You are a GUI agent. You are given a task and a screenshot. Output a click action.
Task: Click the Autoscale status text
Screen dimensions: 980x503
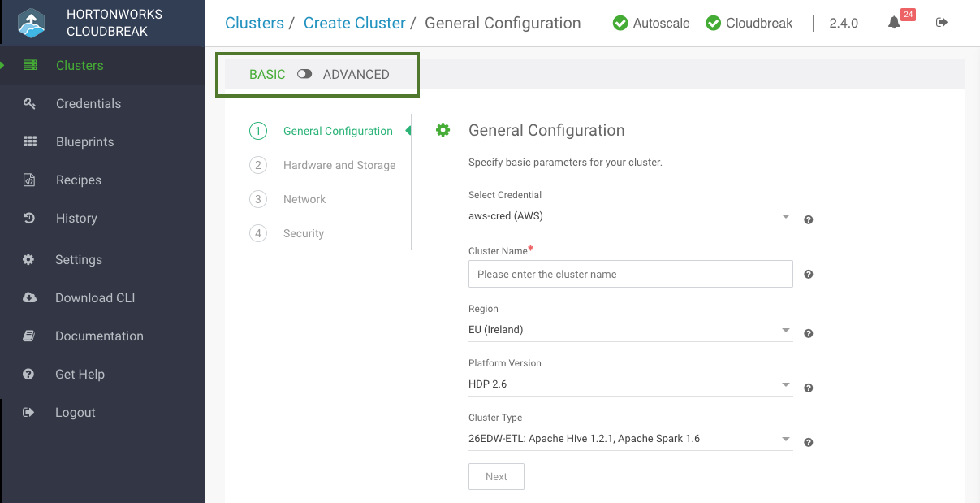point(662,23)
